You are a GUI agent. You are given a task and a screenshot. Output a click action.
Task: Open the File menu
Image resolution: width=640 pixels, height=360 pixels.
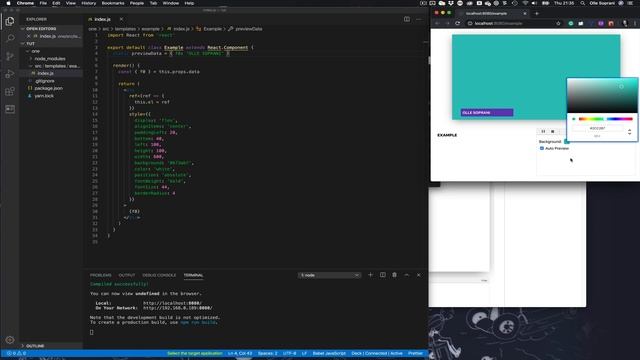(x=43, y=3)
